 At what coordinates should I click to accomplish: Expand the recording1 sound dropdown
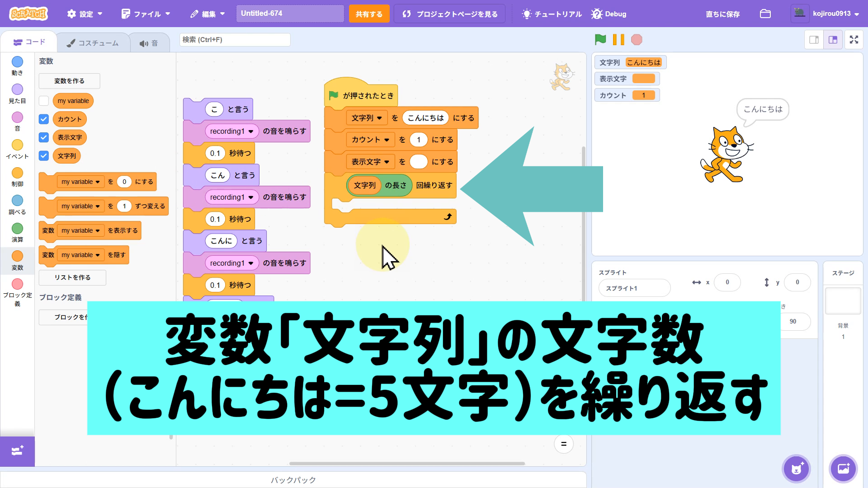coord(251,131)
